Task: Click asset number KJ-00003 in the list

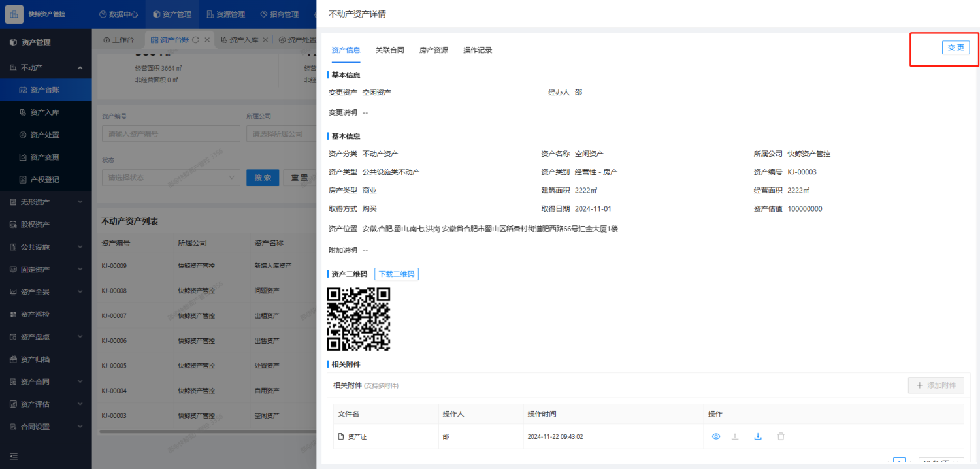Action: (x=114, y=415)
